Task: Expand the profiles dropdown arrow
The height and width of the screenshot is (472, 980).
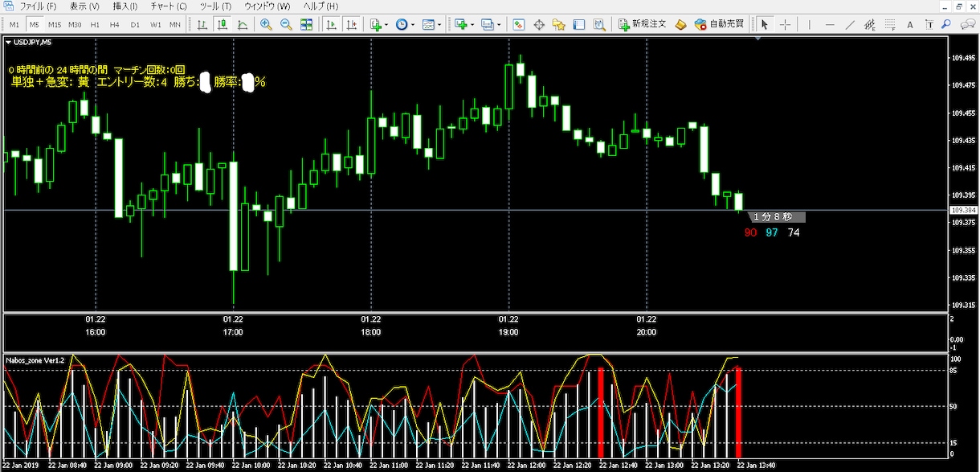Action: pos(500,25)
